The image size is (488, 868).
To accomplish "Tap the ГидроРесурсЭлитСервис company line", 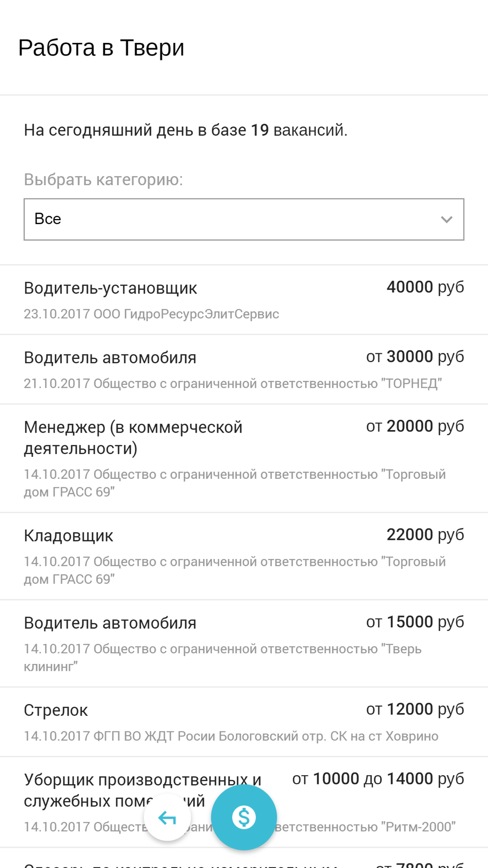I will 151,314.
